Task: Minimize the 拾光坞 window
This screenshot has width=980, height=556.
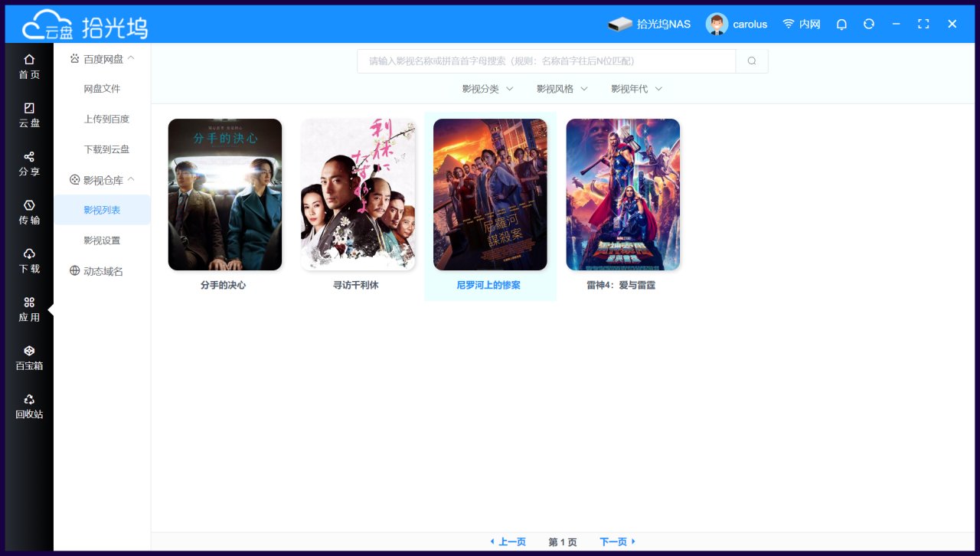Action: point(896,24)
